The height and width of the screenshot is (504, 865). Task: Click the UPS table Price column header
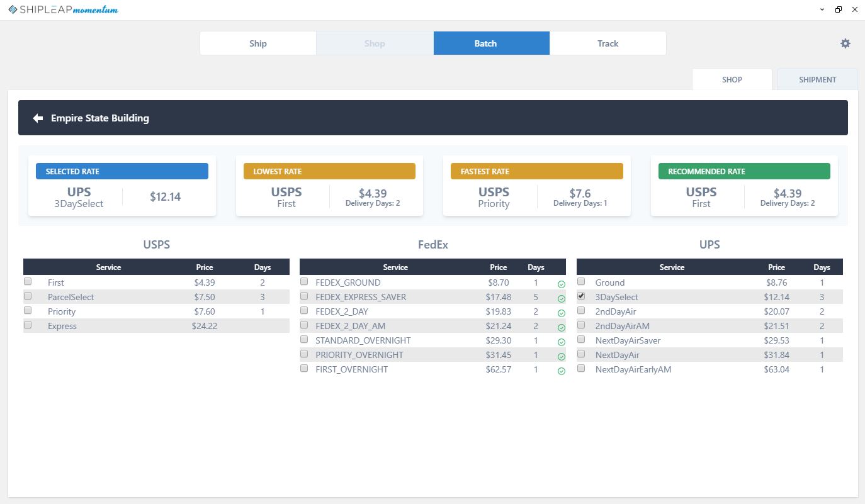tap(777, 267)
